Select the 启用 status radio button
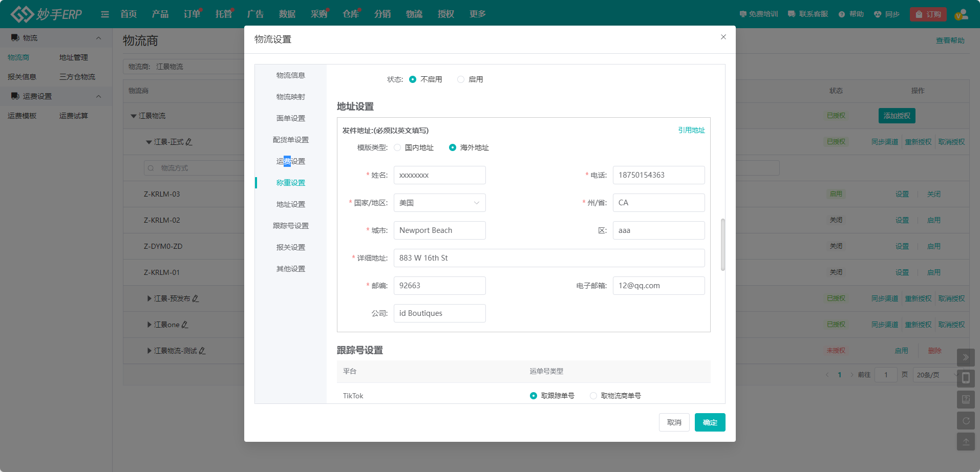980x472 pixels. 460,79
